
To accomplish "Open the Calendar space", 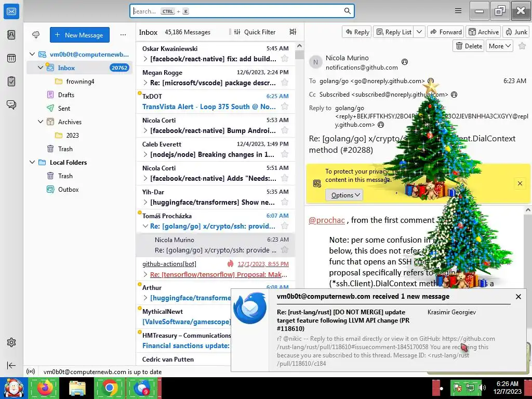I will (x=11, y=58).
